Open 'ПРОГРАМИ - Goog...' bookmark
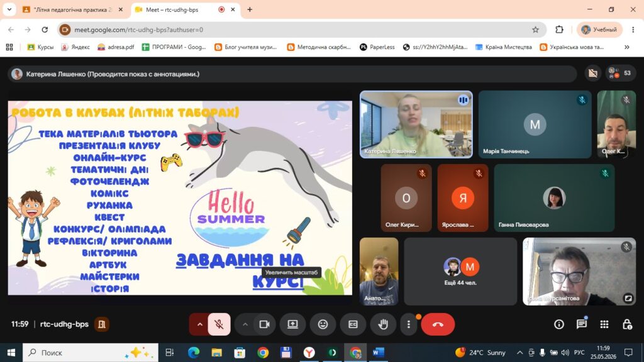The width and height of the screenshot is (644, 362). point(174,47)
